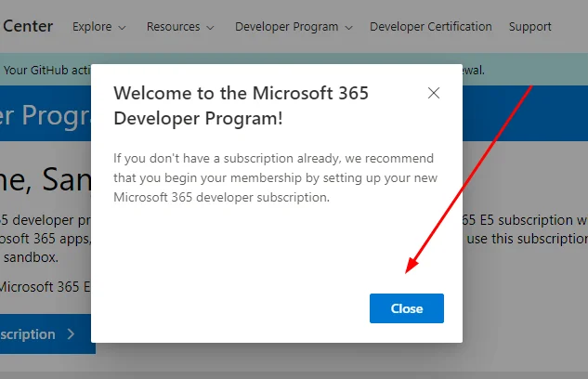Click the Dev Center home title
Screen dimensions: 588x379
(x=28, y=26)
